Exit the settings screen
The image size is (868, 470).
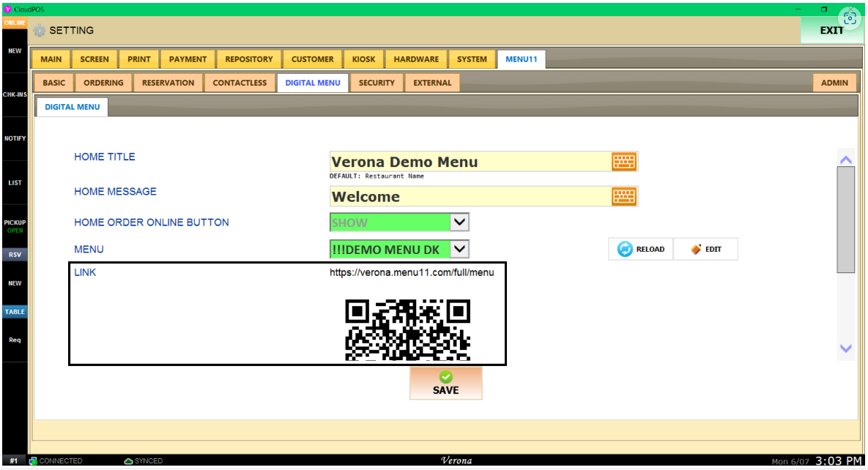point(831,31)
